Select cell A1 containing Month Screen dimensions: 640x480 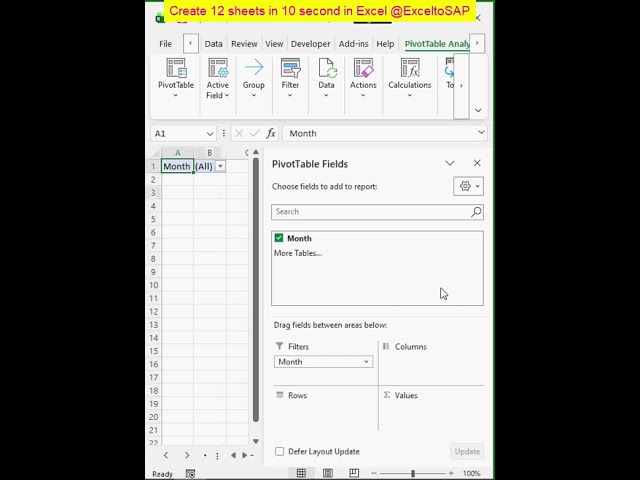click(177, 166)
